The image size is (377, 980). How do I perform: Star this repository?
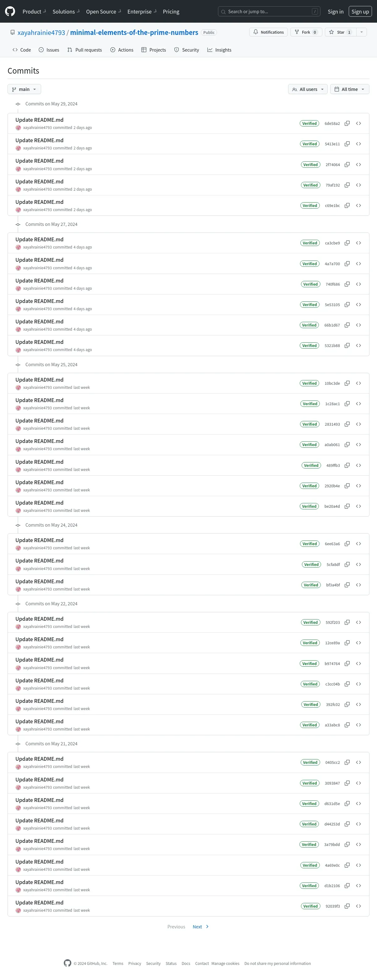[340, 32]
